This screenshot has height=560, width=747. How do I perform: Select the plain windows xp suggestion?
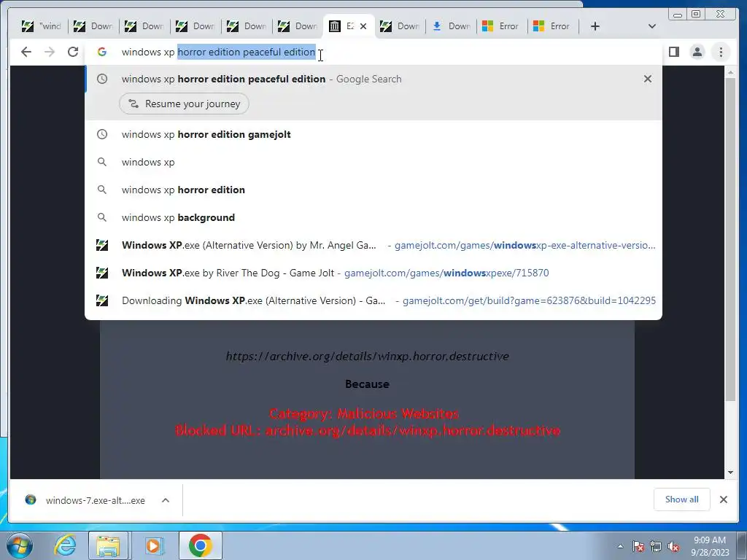pyautogui.click(x=373, y=162)
